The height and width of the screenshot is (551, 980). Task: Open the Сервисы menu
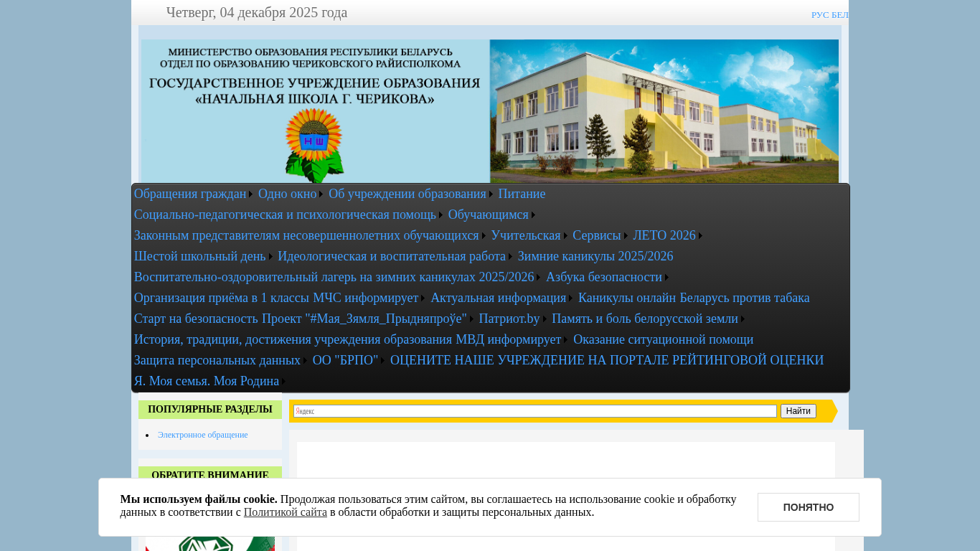pos(597,235)
